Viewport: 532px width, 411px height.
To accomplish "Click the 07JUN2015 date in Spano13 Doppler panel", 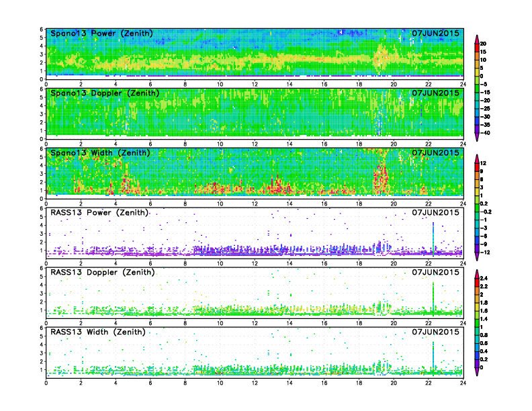I will (435, 93).
